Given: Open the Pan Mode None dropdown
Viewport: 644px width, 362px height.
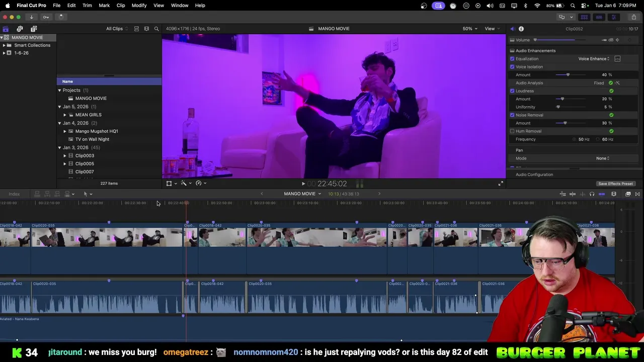Looking at the screenshot, I should [x=603, y=158].
